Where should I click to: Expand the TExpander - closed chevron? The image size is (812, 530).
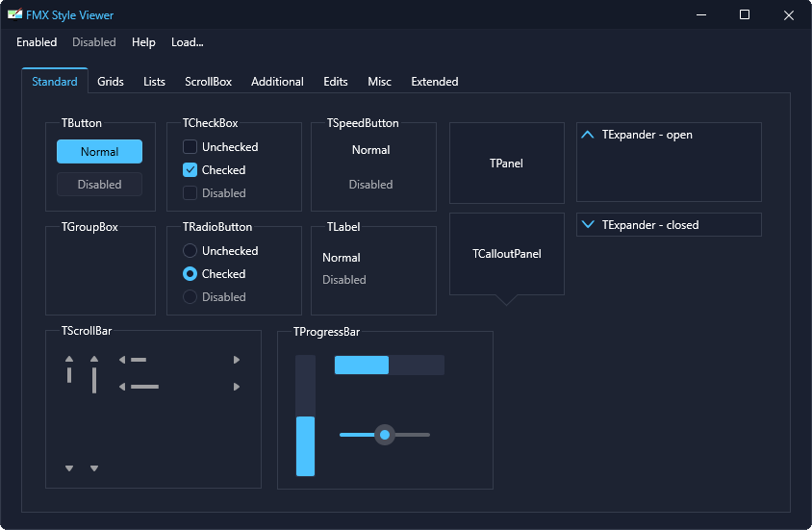point(588,225)
